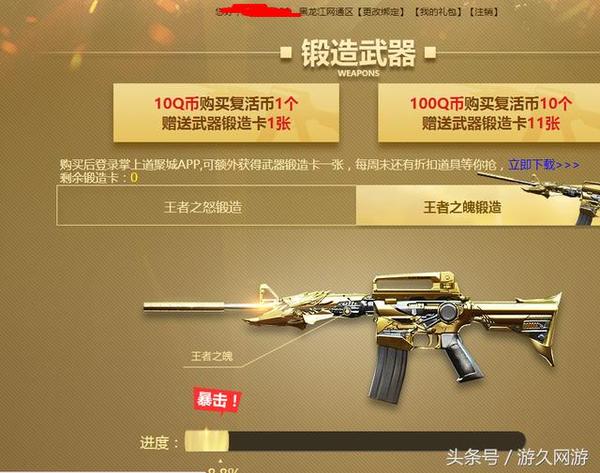Buy ten revive coins for 100Q币
The image size is (600, 473).
(489, 113)
